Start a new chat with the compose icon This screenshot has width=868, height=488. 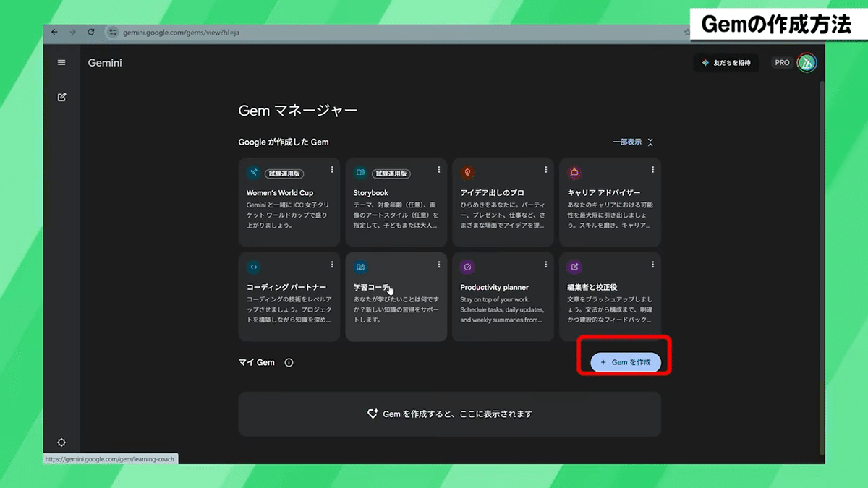click(x=61, y=96)
